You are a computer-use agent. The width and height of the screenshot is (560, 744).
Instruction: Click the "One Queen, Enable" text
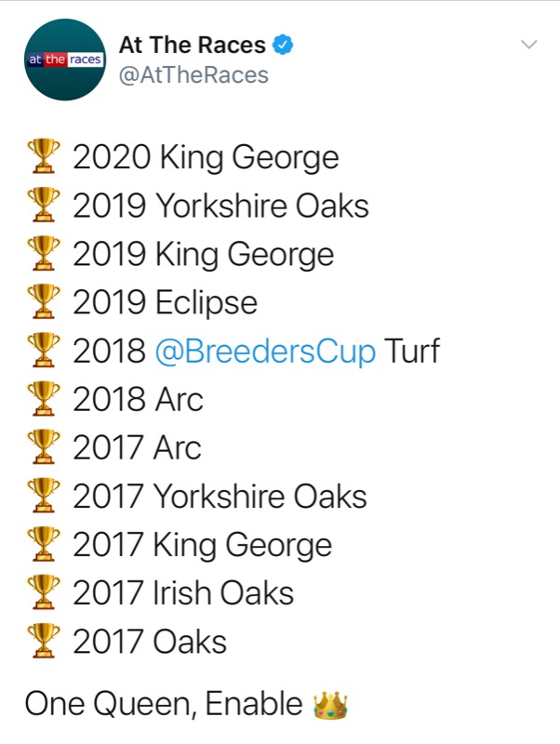(164, 705)
